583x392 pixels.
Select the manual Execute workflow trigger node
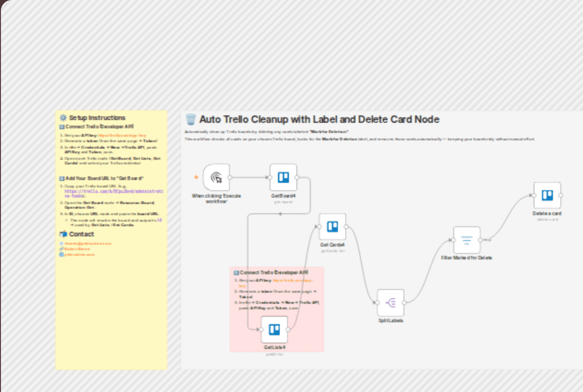point(216,177)
